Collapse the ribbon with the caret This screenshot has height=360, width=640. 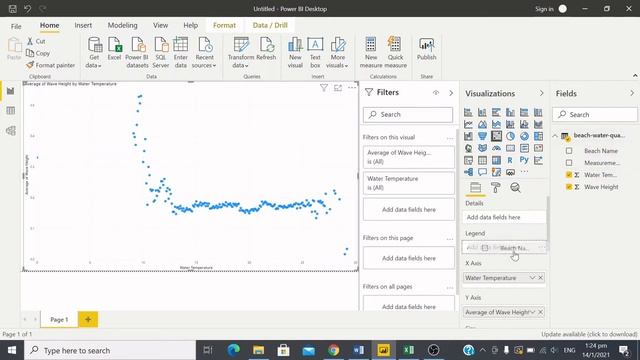click(x=635, y=76)
